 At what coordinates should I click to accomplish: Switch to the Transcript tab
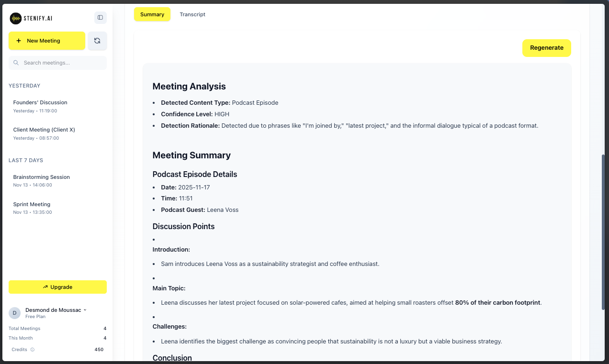point(192,14)
